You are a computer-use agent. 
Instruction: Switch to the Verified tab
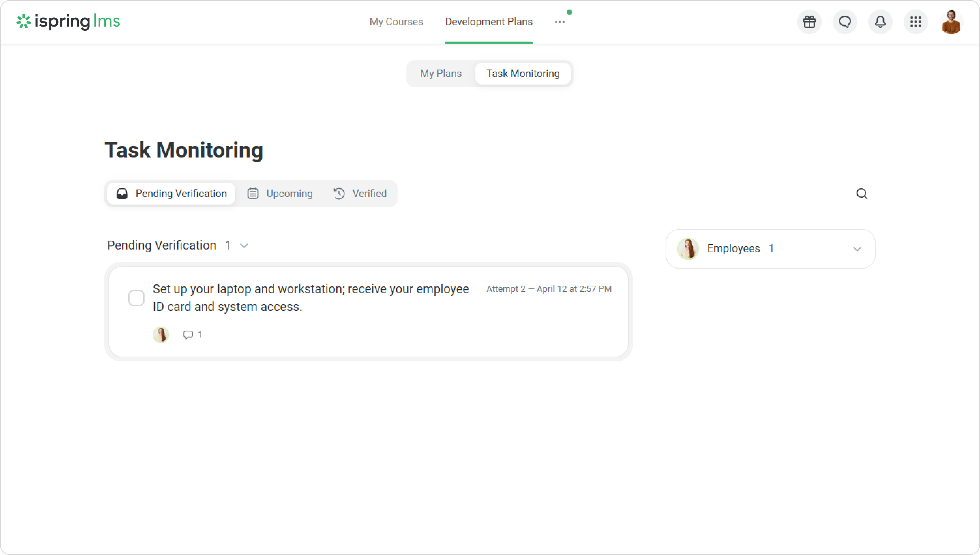pyautogui.click(x=360, y=194)
